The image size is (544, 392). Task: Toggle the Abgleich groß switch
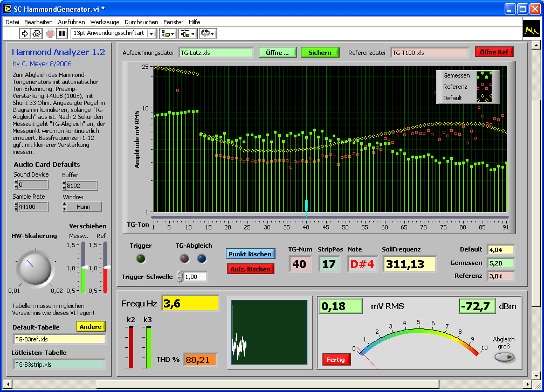click(x=505, y=357)
